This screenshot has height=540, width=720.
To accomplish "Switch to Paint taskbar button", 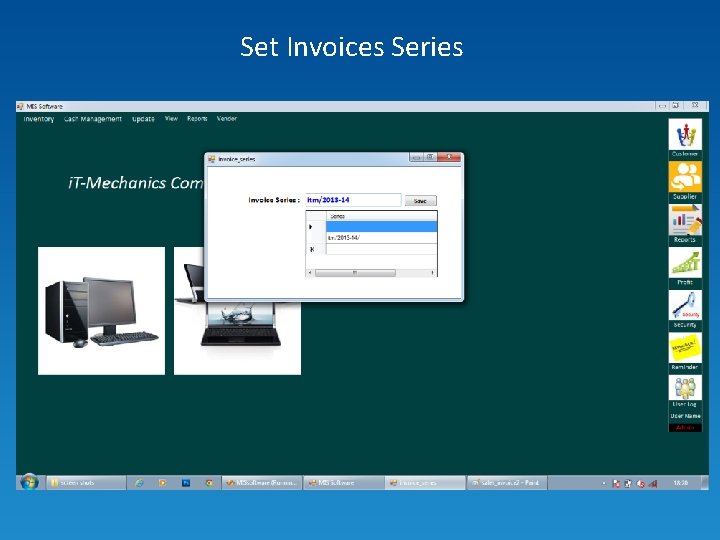I will coord(507,483).
